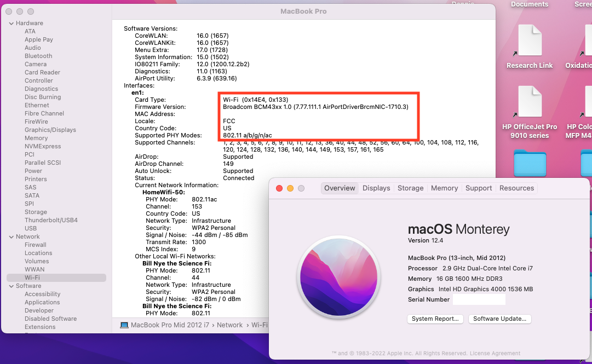
Task: Click MacBook Pro Mid 2012 i7 in path bar
Action: [170, 325]
